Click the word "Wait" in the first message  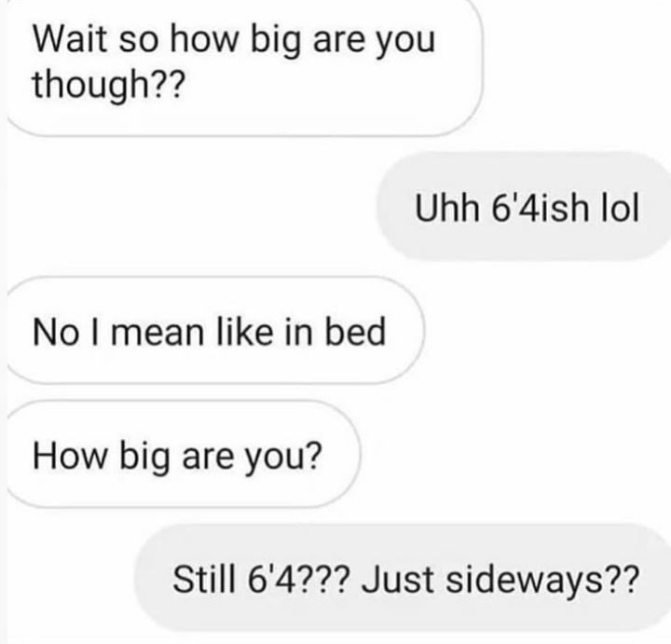click(70, 39)
